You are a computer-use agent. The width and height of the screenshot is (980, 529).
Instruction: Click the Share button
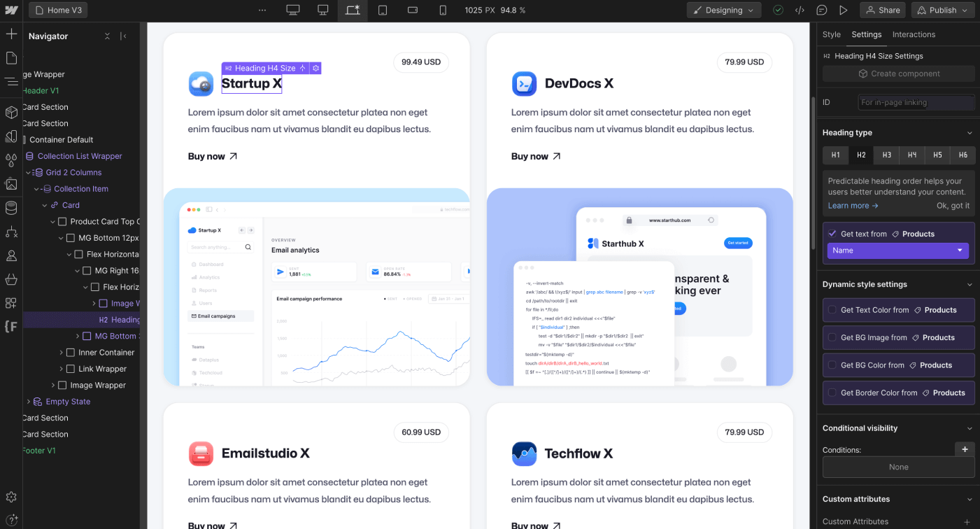(x=883, y=10)
